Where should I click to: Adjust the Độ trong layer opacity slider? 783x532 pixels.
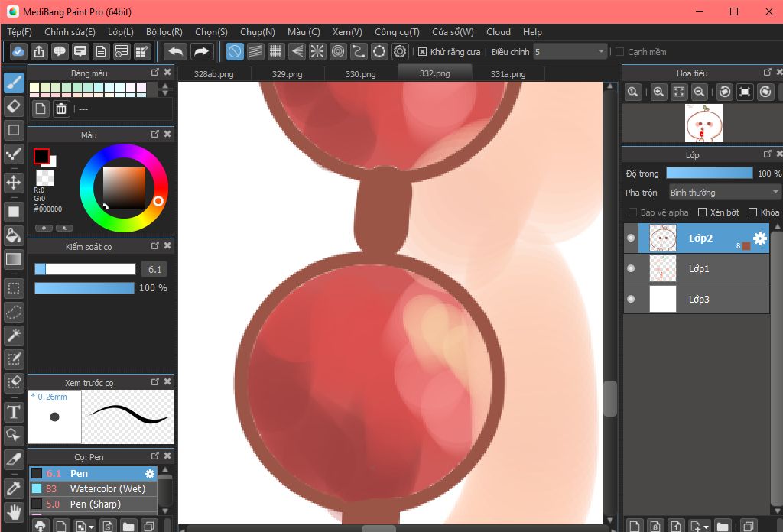click(709, 174)
